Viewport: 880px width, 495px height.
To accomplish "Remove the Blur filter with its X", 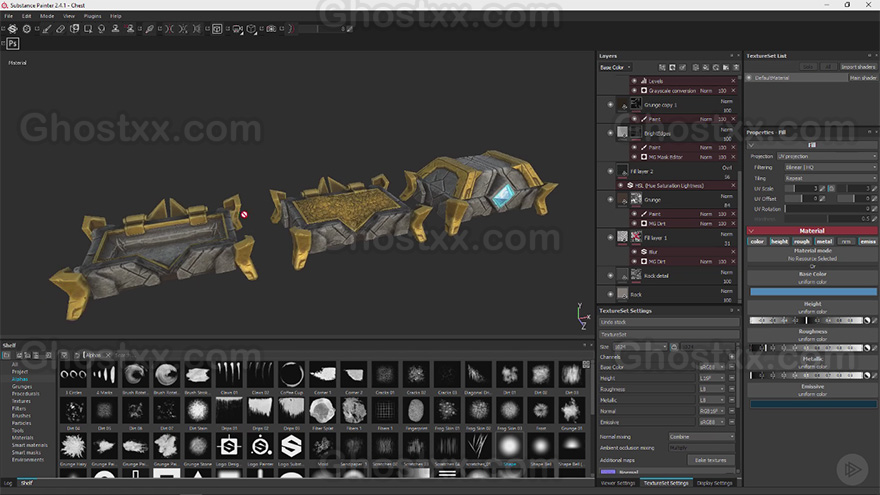I will (734, 252).
